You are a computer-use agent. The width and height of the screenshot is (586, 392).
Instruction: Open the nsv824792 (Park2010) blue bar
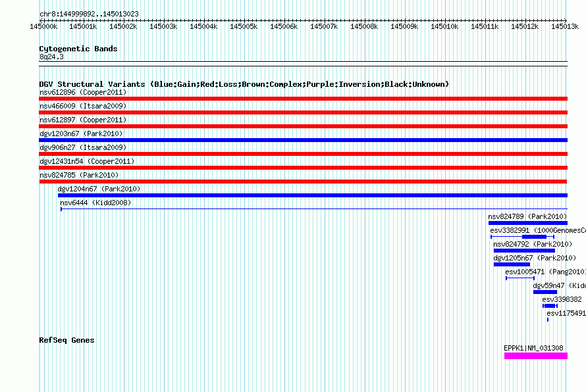point(524,251)
